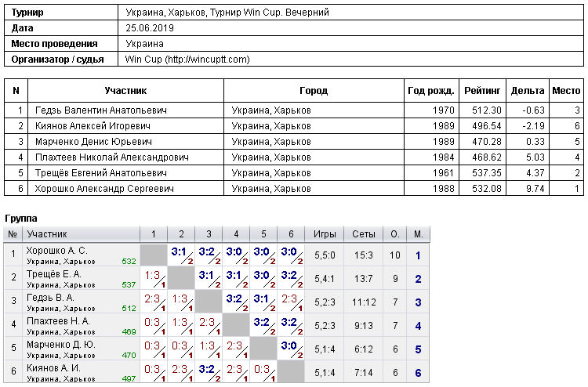This screenshot has height=387, width=588.
Task: Click the tournament name 'Украина, Харьков, Турнир Win Cup. Вечерний'
Action: 227,13
